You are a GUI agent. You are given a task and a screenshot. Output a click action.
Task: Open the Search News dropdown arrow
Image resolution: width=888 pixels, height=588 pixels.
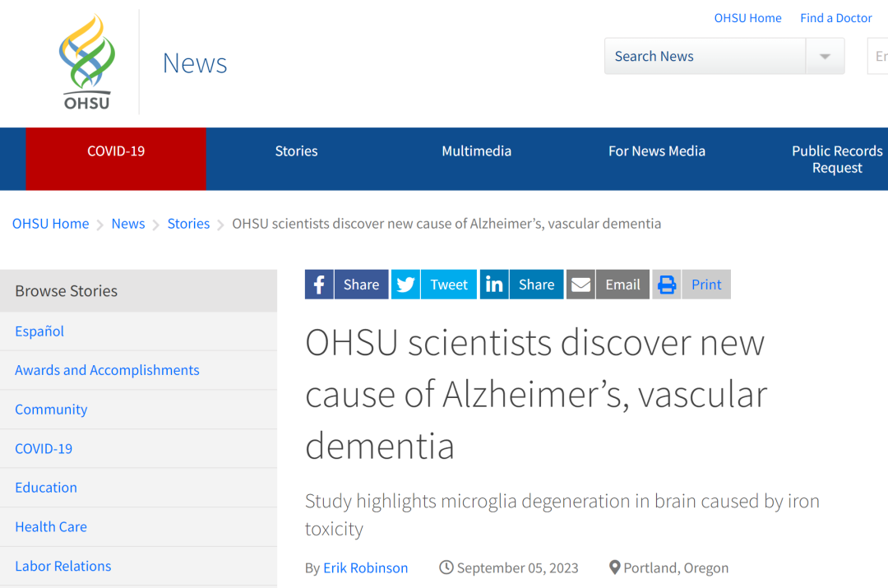tap(826, 56)
